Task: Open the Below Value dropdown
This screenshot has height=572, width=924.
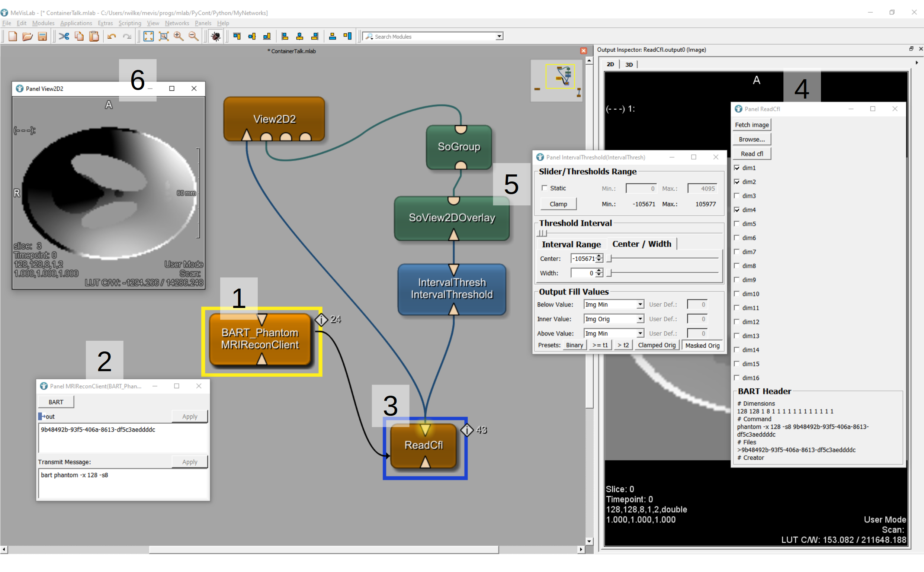Action: (x=639, y=305)
